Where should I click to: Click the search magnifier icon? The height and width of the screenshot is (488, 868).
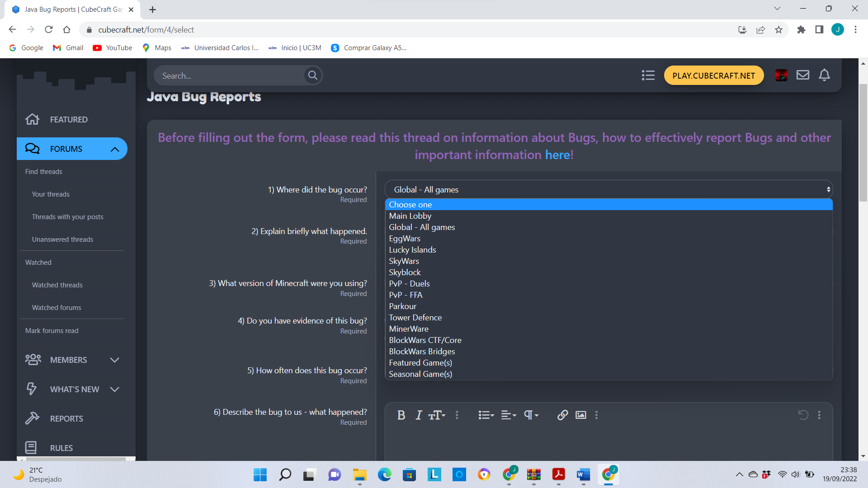(312, 75)
